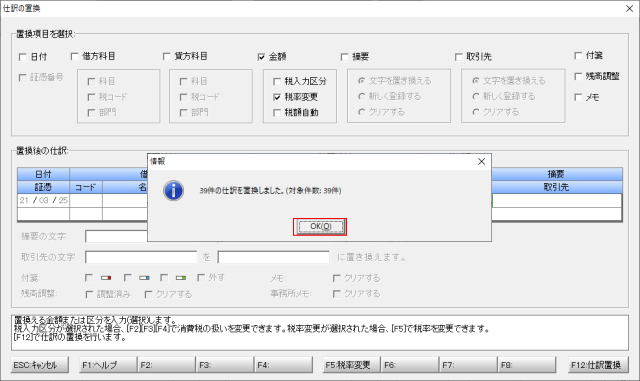Screen dimensions: 640x381
Task: Click the empty F6: function button
Action: point(410,365)
